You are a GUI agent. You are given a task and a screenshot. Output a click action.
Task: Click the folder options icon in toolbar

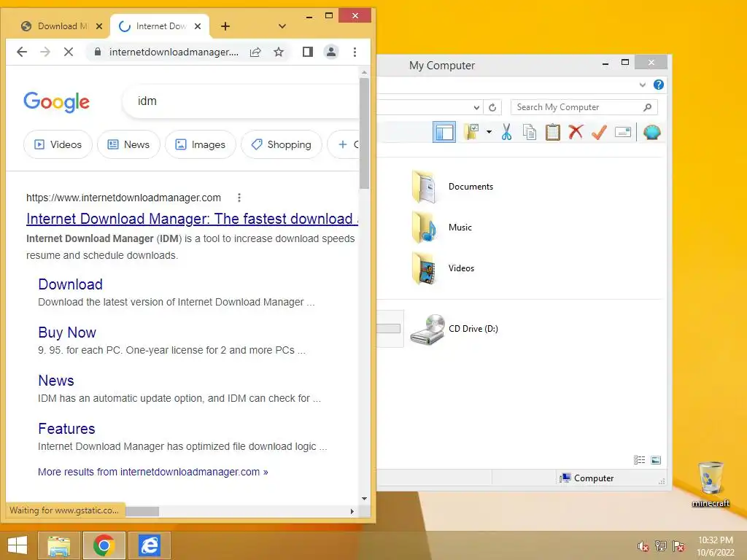pos(472,132)
